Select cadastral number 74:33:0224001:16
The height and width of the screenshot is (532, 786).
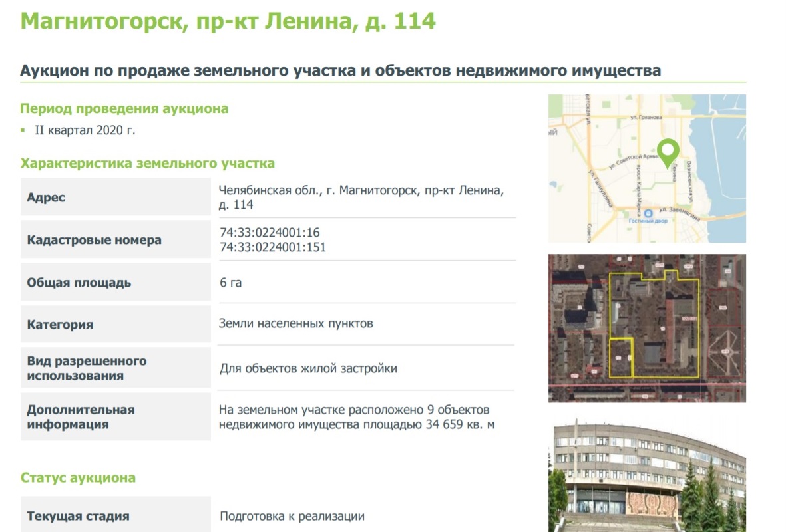(x=270, y=233)
